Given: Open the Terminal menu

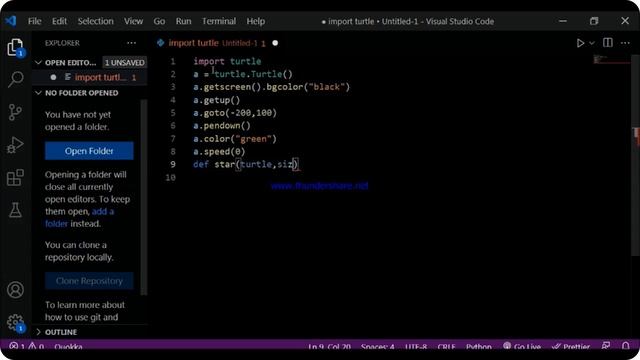Looking at the screenshot, I should (x=219, y=21).
